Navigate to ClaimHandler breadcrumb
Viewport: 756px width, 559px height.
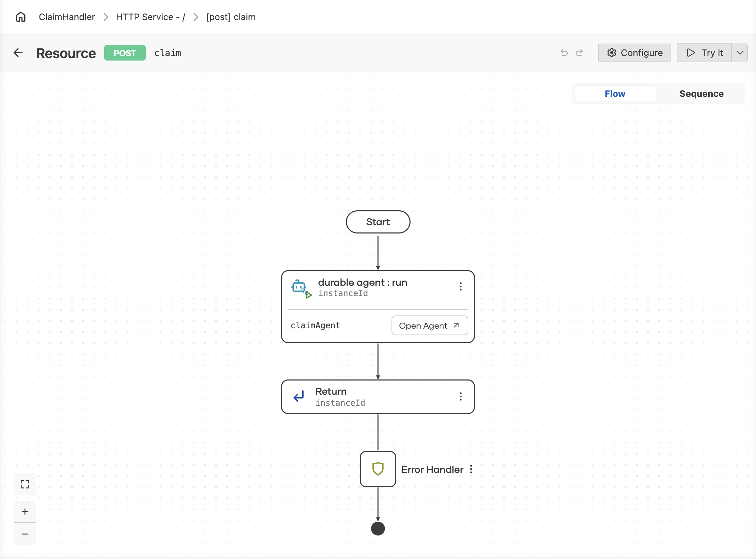click(67, 17)
